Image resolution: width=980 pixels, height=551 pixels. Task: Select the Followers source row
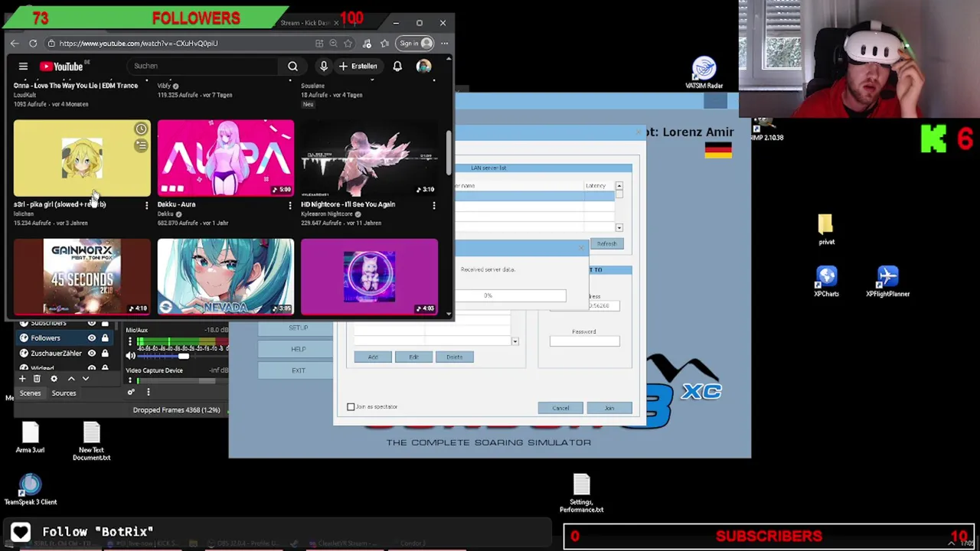tap(64, 337)
